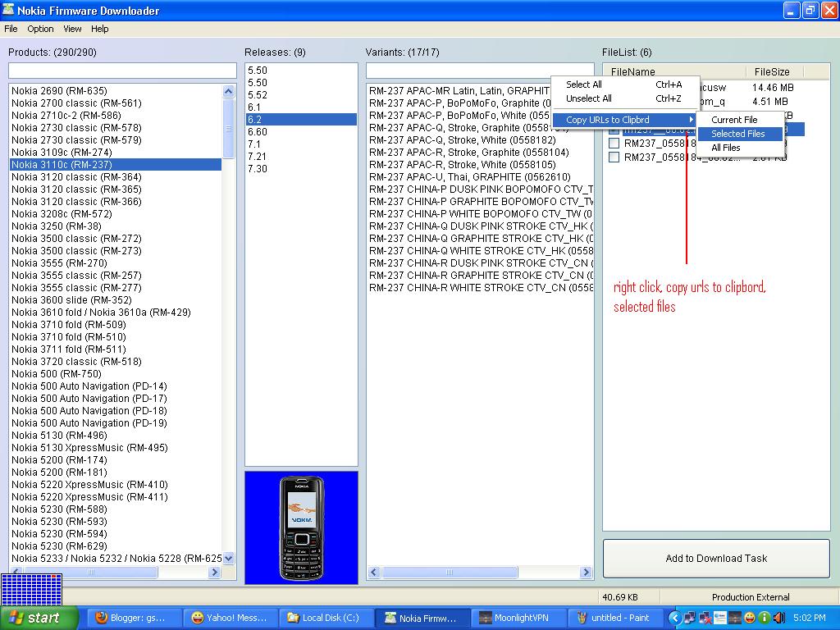The height and width of the screenshot is (630, 840).
Task: Open the Copy URLs to Clipbrd submenu
Action: coord(624,120)
